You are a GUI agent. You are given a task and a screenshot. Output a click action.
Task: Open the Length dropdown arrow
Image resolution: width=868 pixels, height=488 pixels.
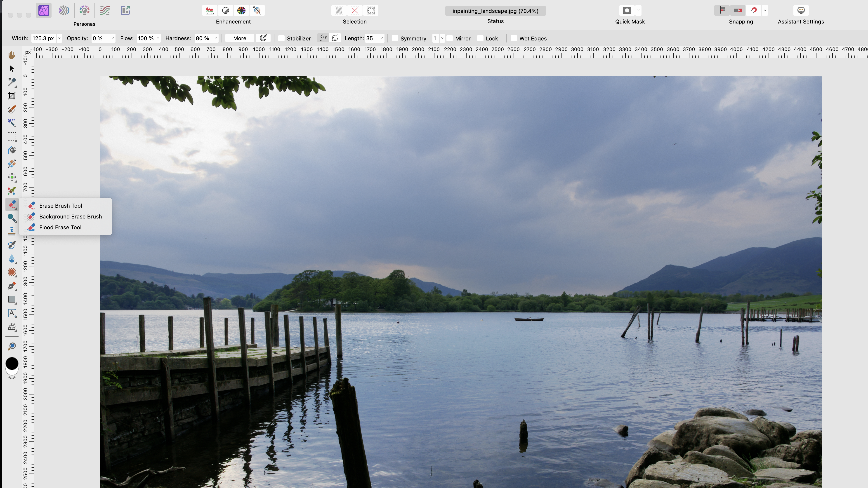[381, 38]
